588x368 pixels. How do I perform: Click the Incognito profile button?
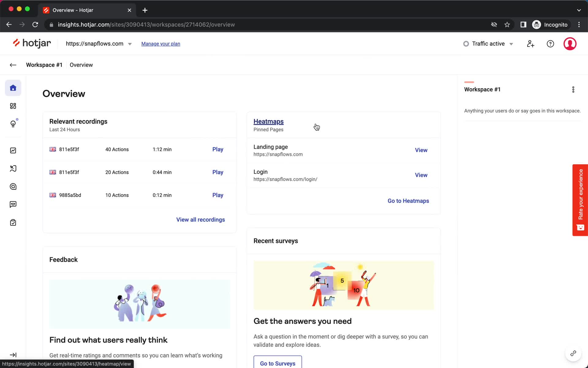tap(551, 25)
